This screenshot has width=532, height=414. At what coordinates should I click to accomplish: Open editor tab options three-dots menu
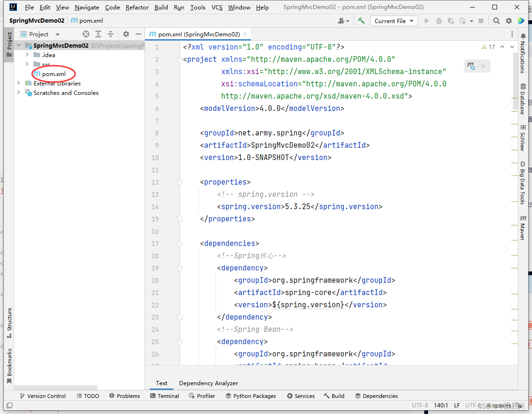click(x=512, y=34)
